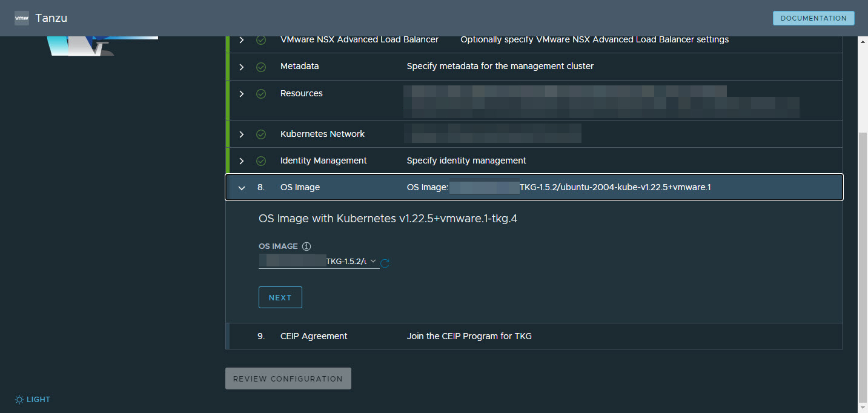
Task: Click the sun icon beside LIGHT
Action: coord(19,400)
